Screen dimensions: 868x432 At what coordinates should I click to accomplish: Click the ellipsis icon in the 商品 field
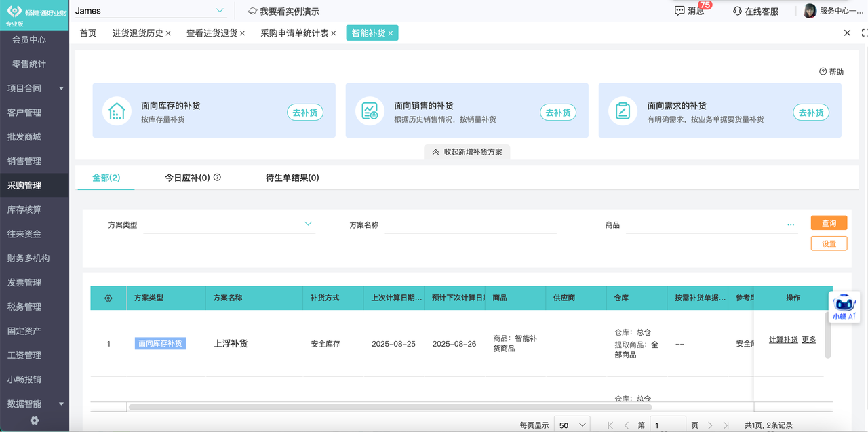791,224
